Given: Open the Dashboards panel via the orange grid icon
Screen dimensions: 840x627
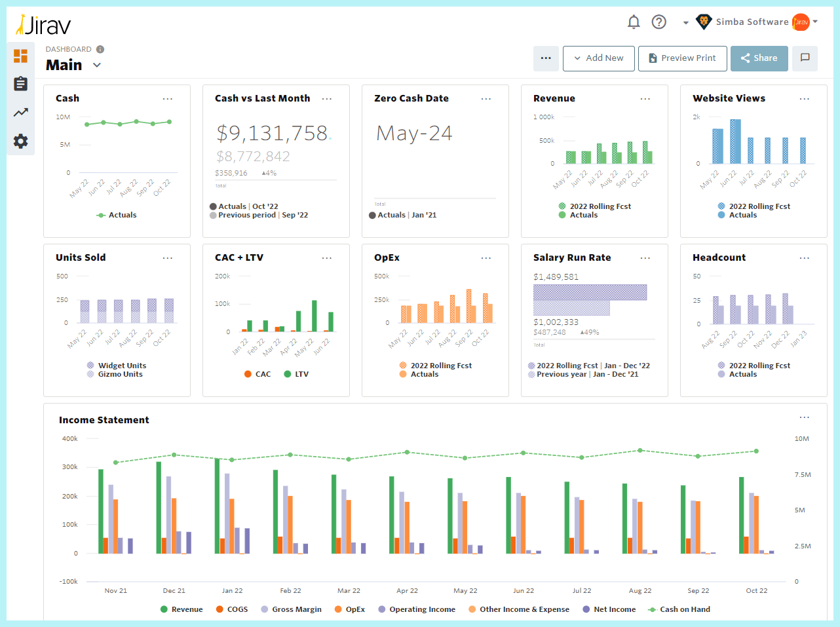Looking at the screenshot, I should point(20,56).
